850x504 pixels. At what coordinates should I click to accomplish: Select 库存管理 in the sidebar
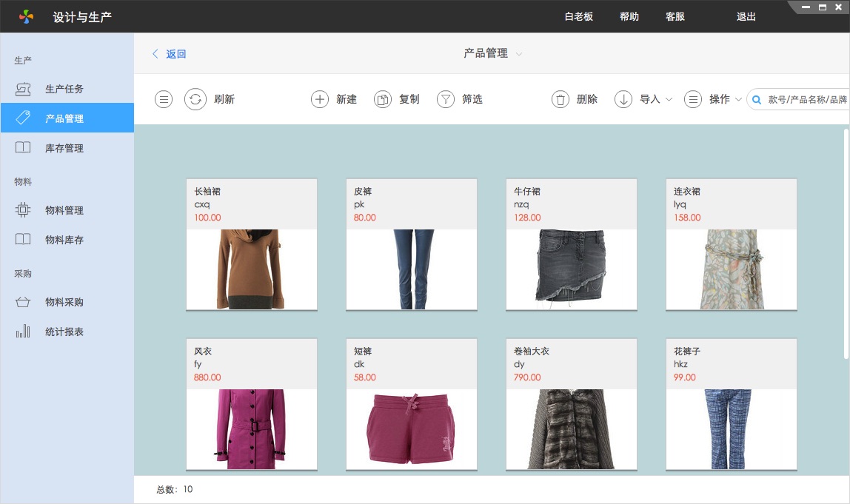(x=64, y=148)
